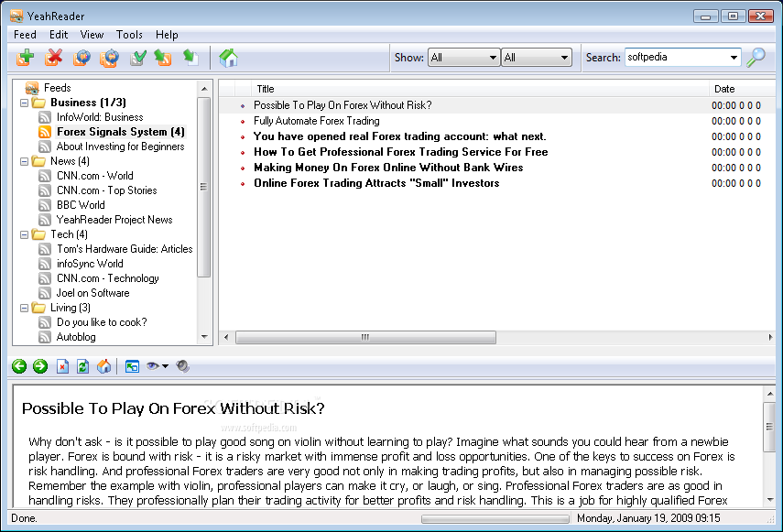
Task: Select the YeahReader Project News feed
Action: coord(114,220)
